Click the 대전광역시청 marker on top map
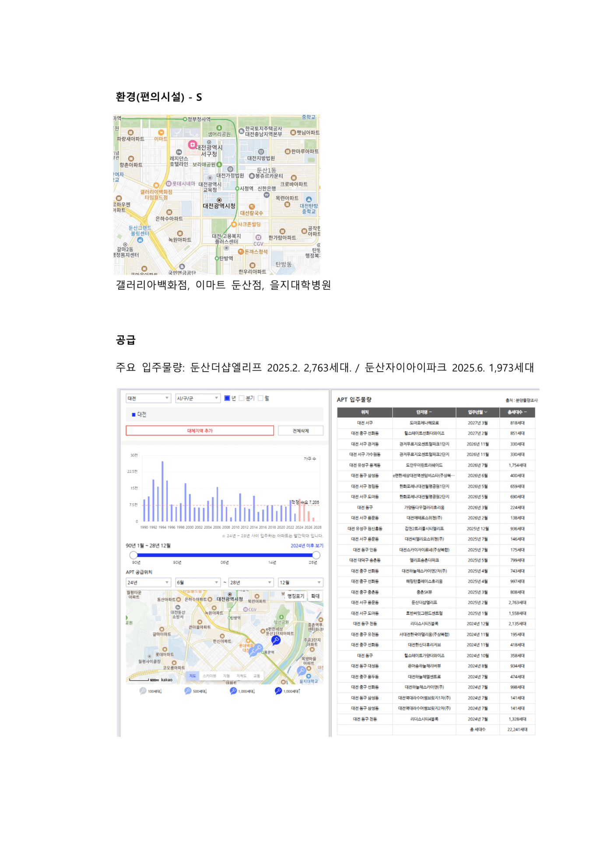 pyautogui.click(x=219, y=200)
